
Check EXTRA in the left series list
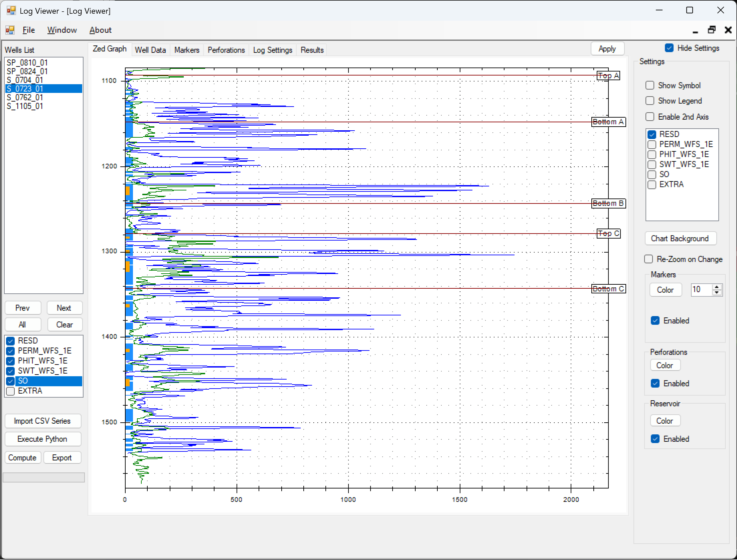coord(10,391)
